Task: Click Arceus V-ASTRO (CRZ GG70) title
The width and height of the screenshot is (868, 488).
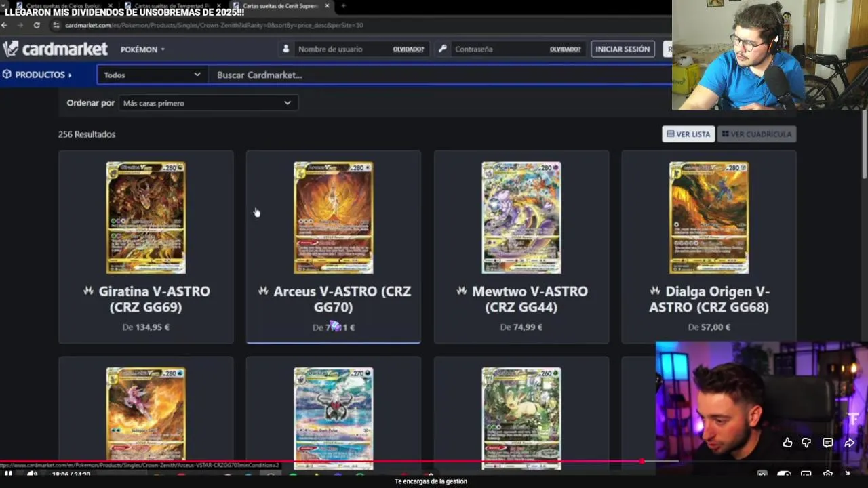Action: coord(342,299)
